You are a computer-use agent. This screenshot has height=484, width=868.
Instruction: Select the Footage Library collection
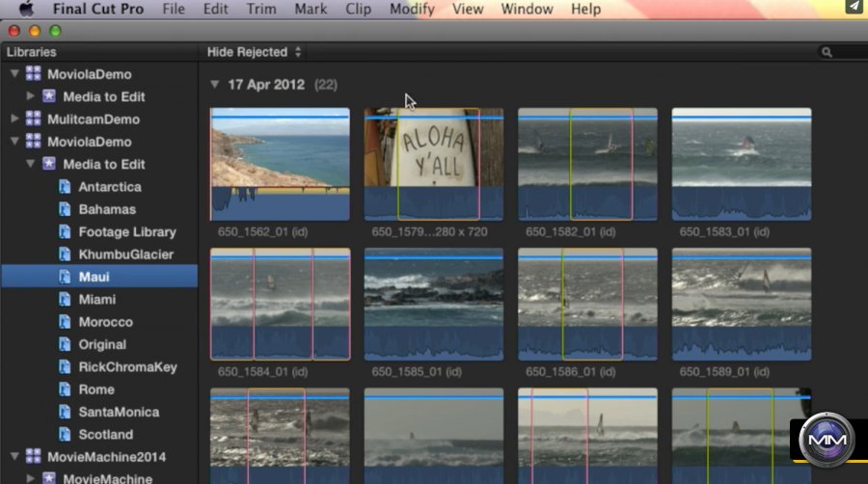[127, 231]
